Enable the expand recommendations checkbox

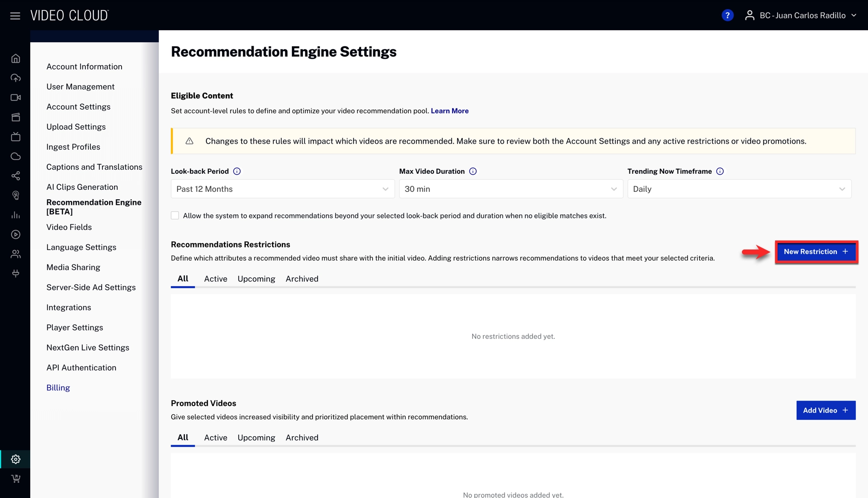[x=175, y=215]
